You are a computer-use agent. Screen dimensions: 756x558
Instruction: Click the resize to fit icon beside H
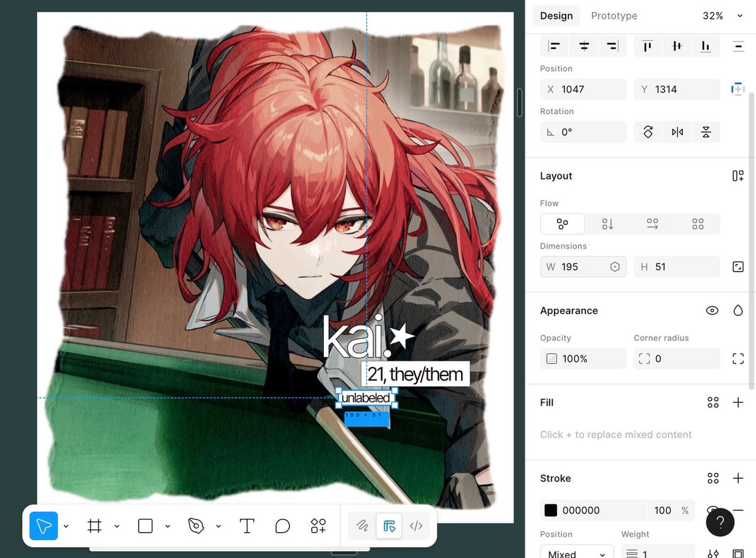[738, 267]
